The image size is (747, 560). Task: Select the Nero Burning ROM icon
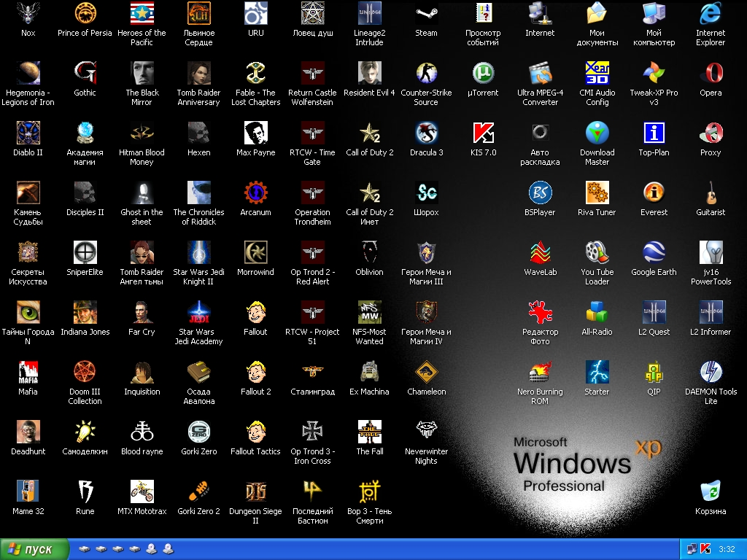pyautogui.click(x=540, y=372)
